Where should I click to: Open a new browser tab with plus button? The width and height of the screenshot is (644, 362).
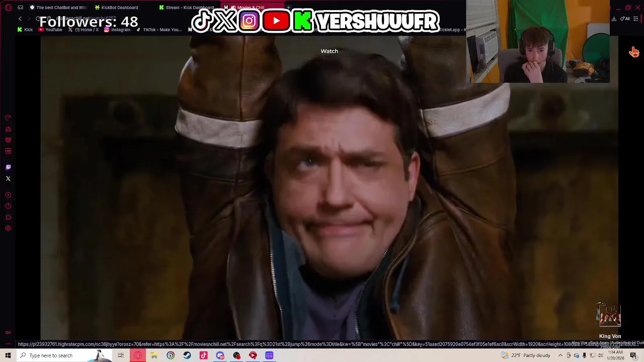(x=288, y=8)
